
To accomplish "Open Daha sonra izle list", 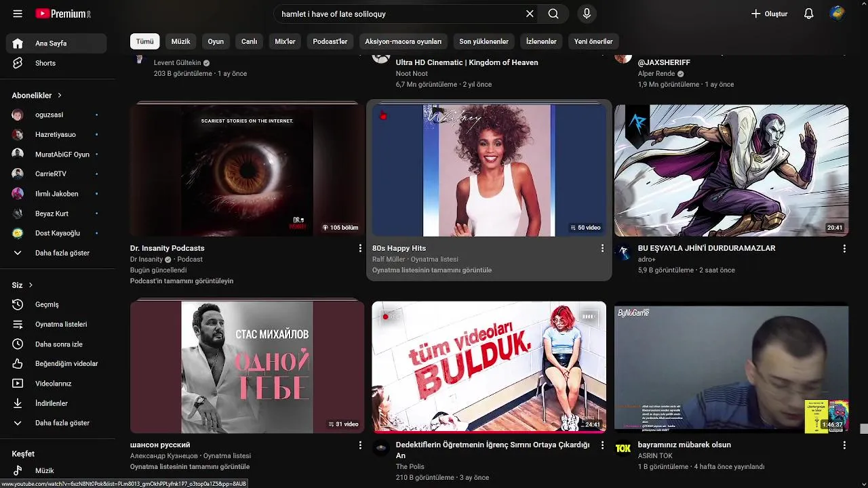I will (57, 344).
